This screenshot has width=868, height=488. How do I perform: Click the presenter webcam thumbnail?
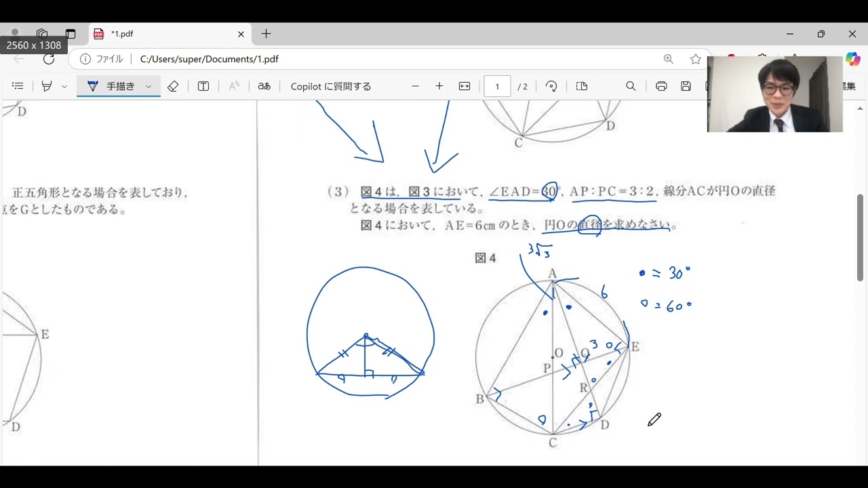(774, 94)
